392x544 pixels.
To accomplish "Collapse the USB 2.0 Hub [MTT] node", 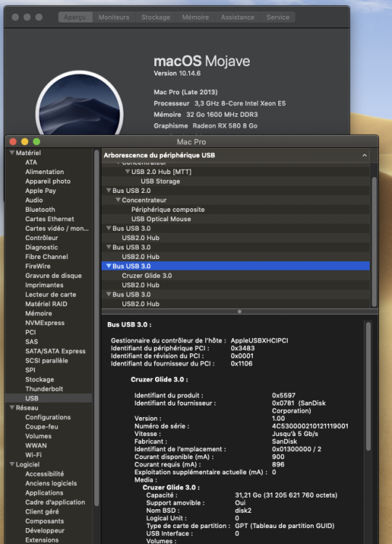I will tap(128, 172).
